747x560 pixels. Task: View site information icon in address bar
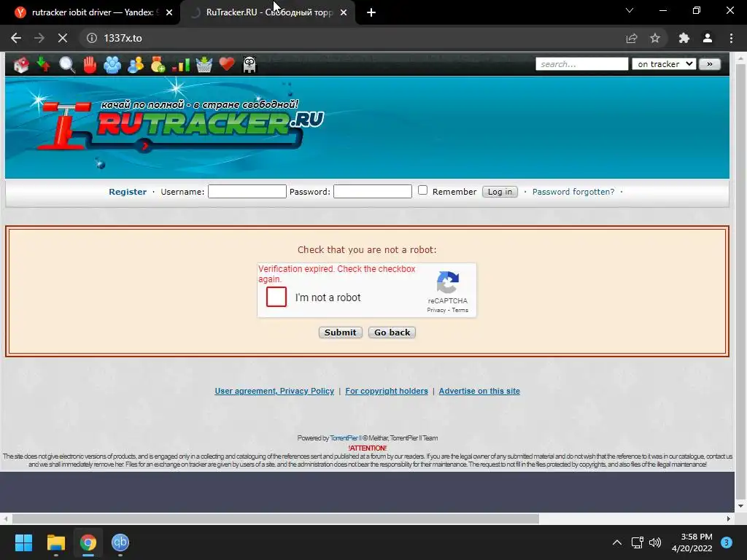pos(91,38)
